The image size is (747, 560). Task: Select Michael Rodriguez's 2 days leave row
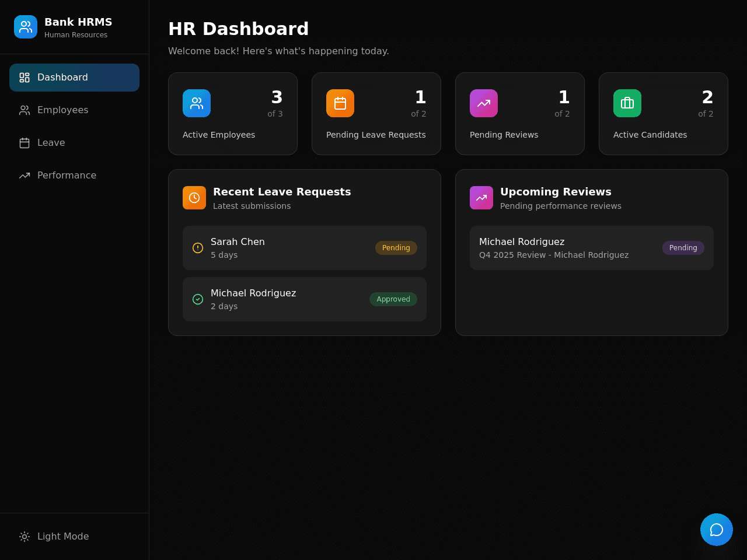(305, 299)
